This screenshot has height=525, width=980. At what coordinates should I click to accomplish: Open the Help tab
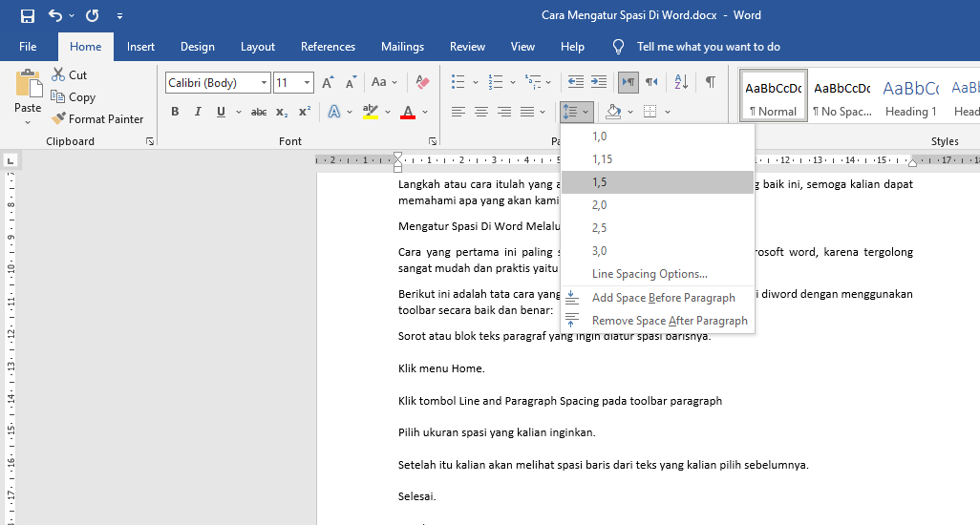(x=572, y=47)
